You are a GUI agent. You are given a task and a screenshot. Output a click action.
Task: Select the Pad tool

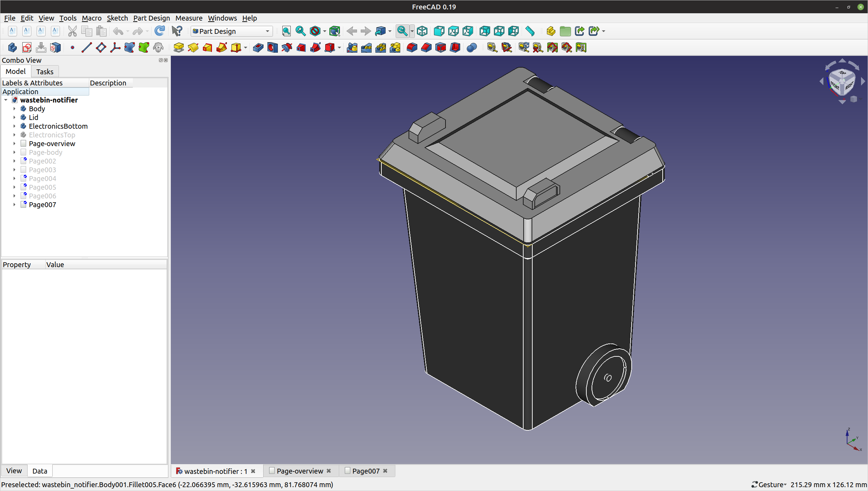click(179, 47)
